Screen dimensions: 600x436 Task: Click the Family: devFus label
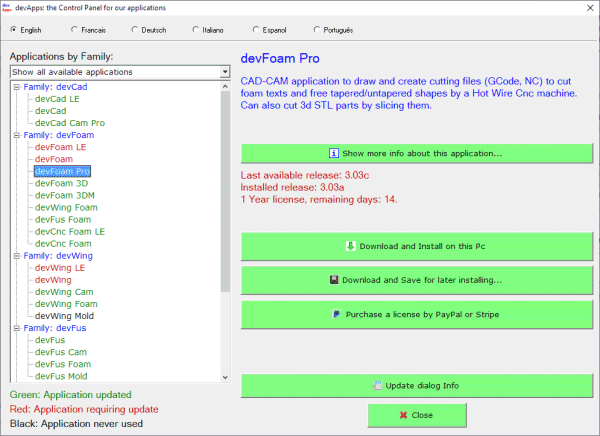[x=55, y=328]
